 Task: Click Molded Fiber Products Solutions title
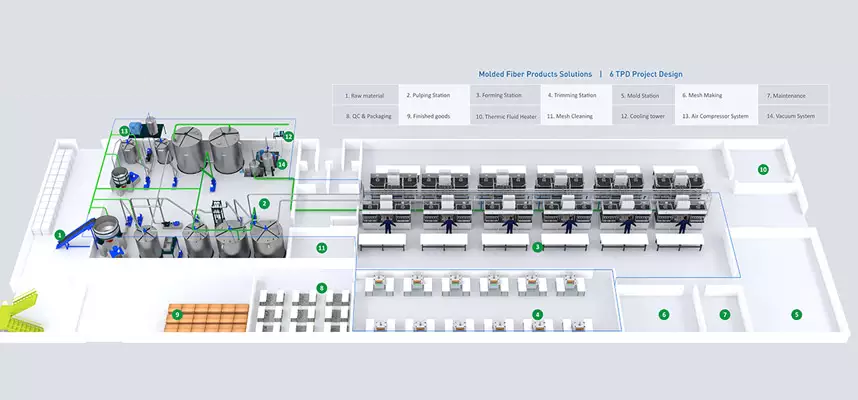535,74
